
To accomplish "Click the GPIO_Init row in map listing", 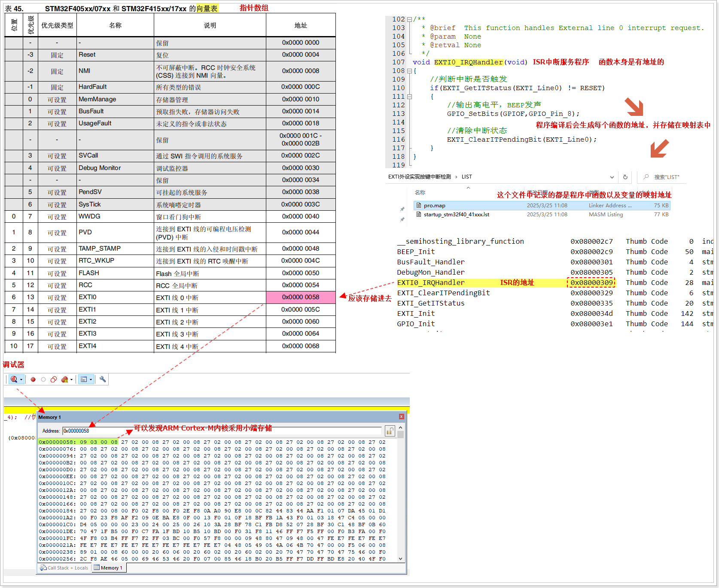I will coord(554,324).
